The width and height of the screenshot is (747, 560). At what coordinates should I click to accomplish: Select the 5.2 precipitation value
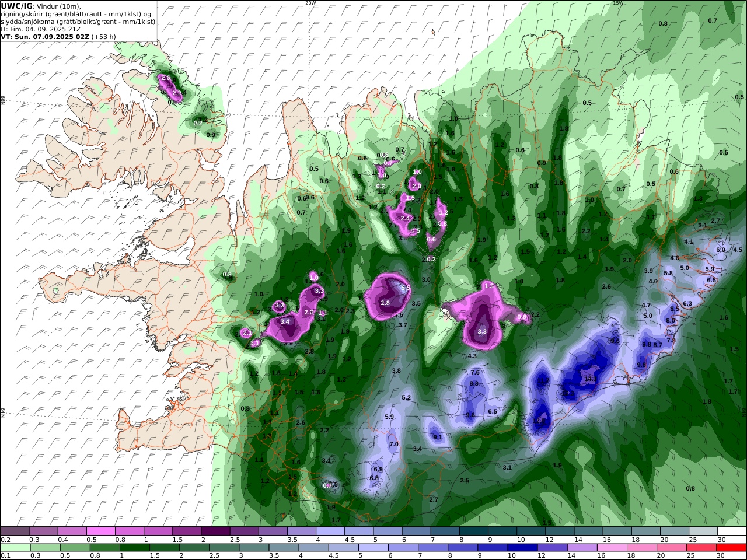point(407,397)
